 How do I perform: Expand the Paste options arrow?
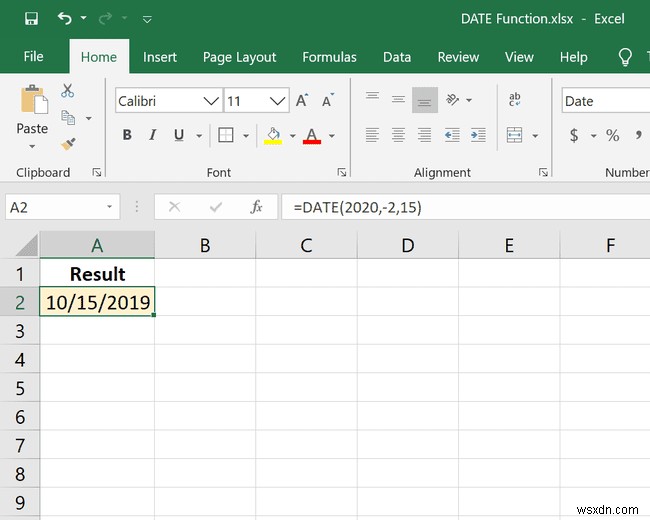pyautogui.click(x=32, y=146)
